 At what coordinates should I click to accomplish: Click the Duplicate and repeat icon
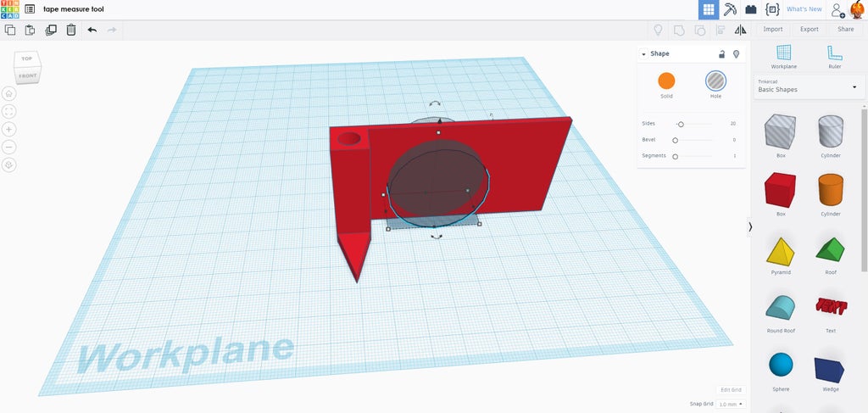pos(51,30)
